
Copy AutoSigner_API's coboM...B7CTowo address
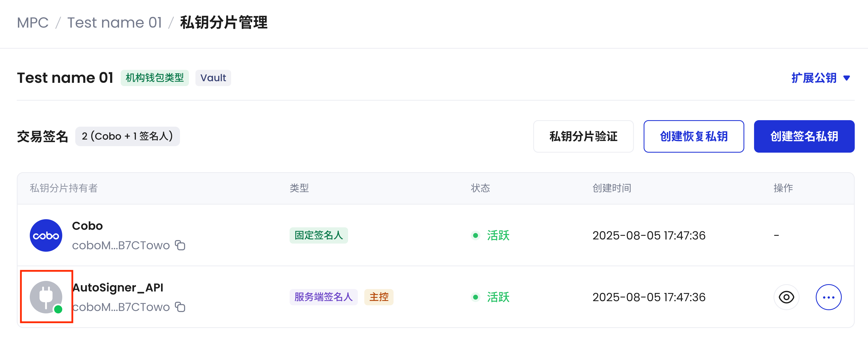click(x=181, y=307)
